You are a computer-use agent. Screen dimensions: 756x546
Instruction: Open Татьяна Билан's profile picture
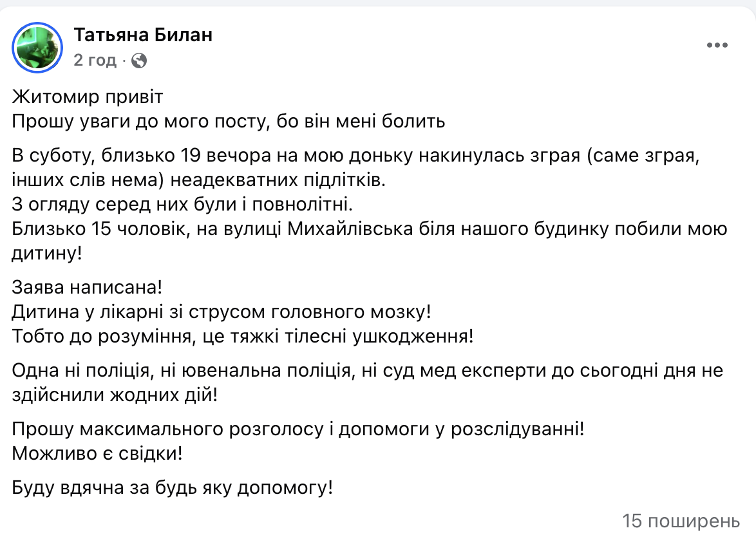pyautogui.click(x=38, y=47)
